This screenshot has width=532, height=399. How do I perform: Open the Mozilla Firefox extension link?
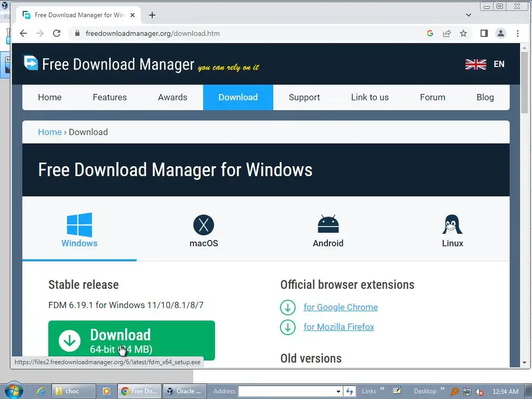[x=339, y=327]
